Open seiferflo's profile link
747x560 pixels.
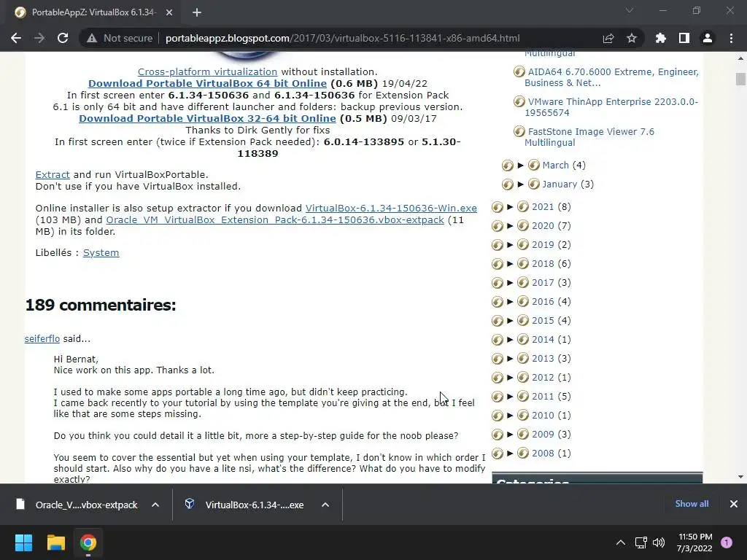click(42, 338)
